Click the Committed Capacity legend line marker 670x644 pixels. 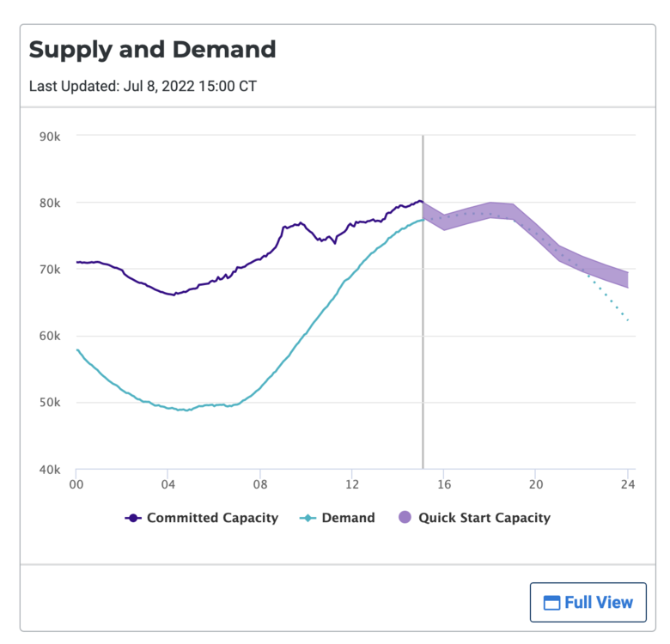tap(133, 518)
